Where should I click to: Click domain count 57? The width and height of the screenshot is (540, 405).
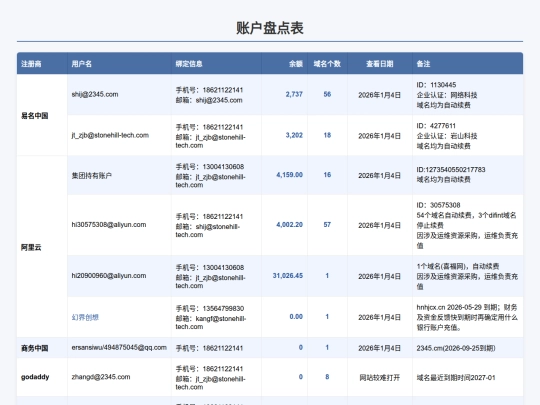click(327, 225)
